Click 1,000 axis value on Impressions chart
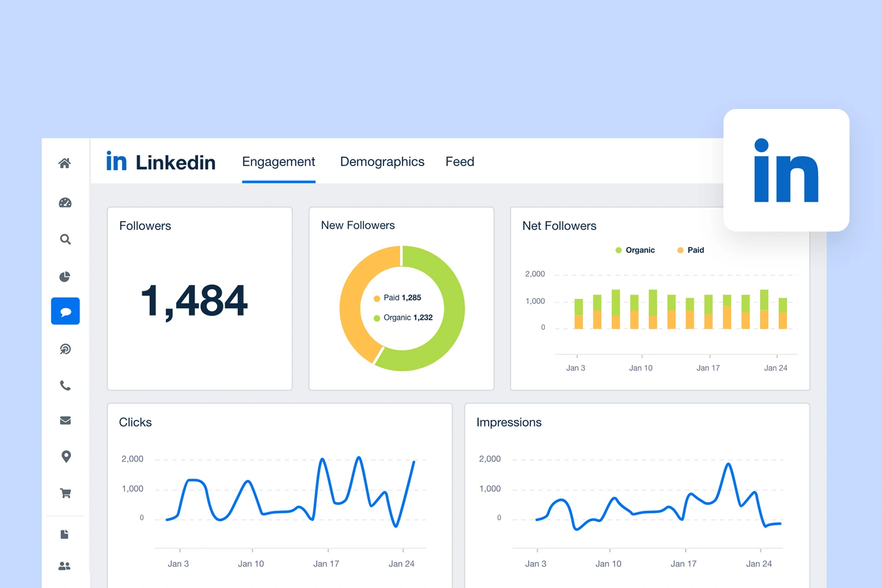Viewport: 882px width, 588px height. pos(490,489)
